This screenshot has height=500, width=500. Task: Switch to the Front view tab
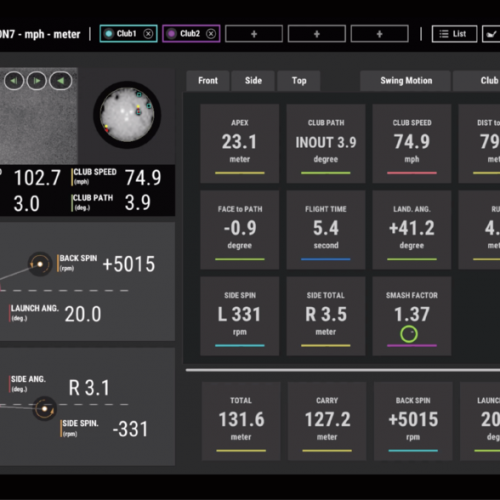(208, 81)
